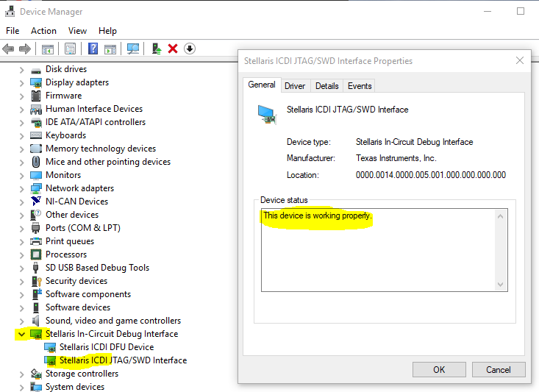This screenshot has height=392, width=539.
Task: Click the Mice and other pointing devices icon
Action: coord(36,162)
